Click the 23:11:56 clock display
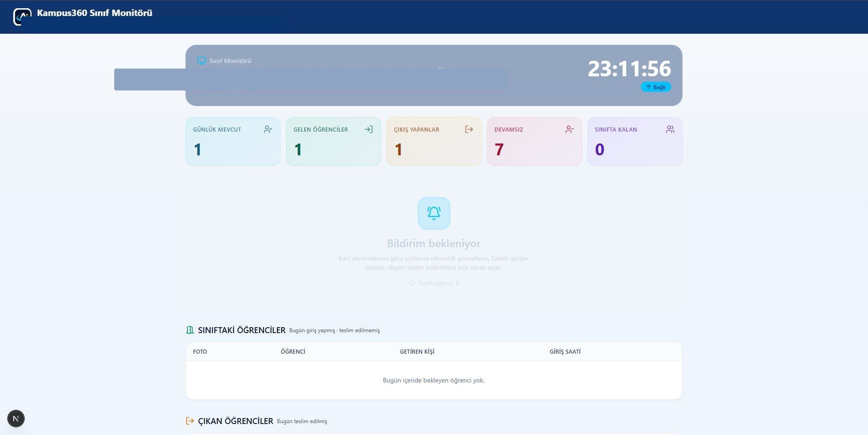868x435 pixels. pyautogui.click(x=630, y=69)
